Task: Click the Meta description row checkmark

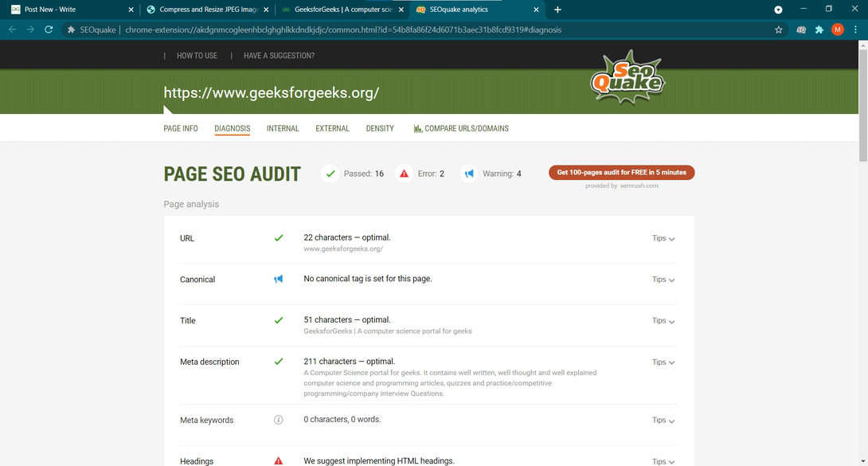Action: (x=279, y=362)
